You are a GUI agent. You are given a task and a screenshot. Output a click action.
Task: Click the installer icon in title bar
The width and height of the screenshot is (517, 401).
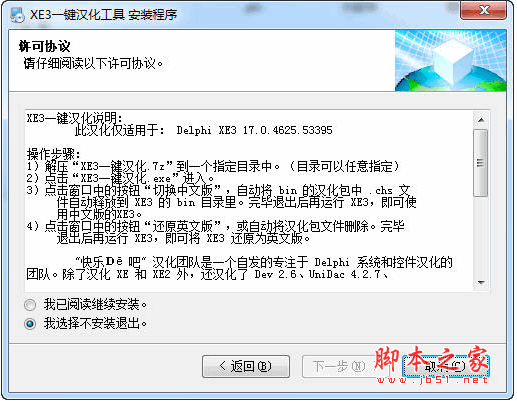coord(17,14)
